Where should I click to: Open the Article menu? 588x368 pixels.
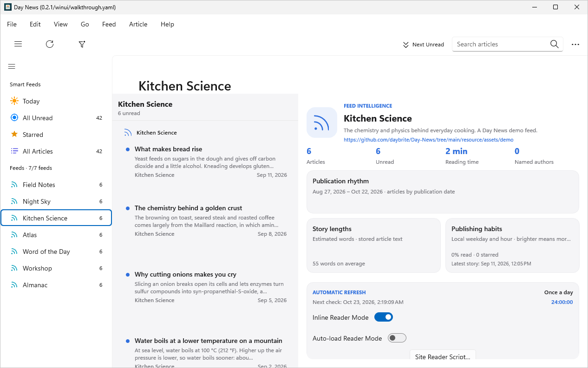tap(138, 24)
